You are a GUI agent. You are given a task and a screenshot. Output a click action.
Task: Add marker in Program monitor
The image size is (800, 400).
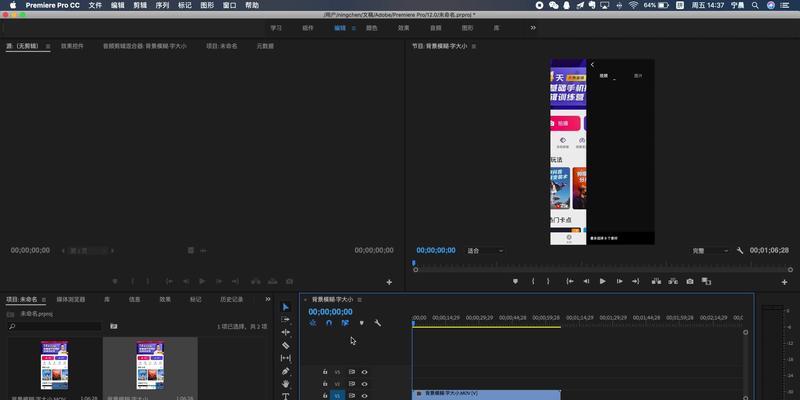pyautogui.click(x=515, y=281)
